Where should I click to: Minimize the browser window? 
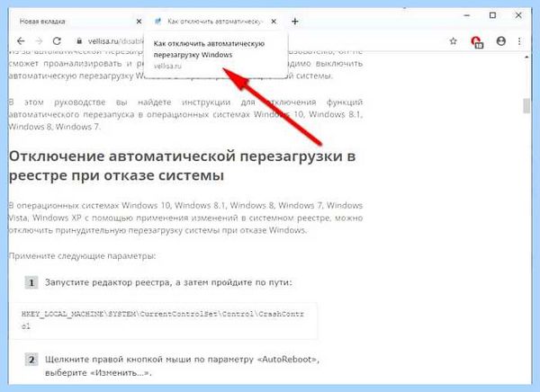tap(467, 15)
